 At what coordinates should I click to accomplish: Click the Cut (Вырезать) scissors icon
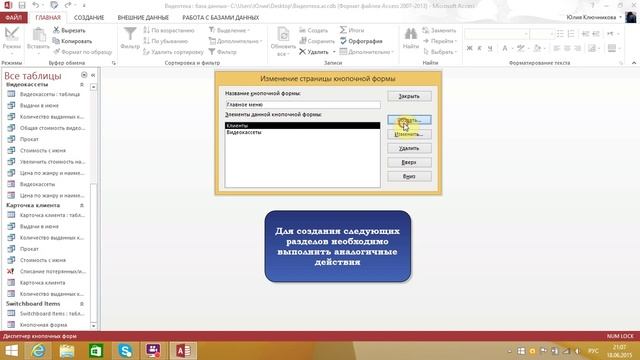(56, 30)
